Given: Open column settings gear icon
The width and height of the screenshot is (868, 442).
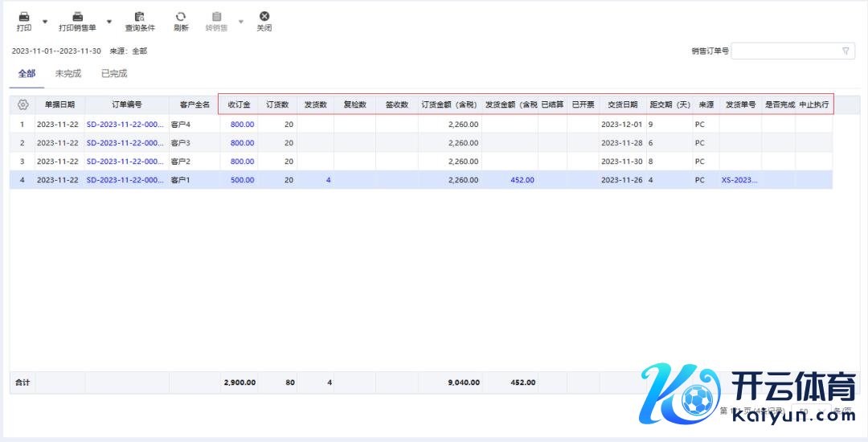Looking at the screenshot, I should click(23, 104).
